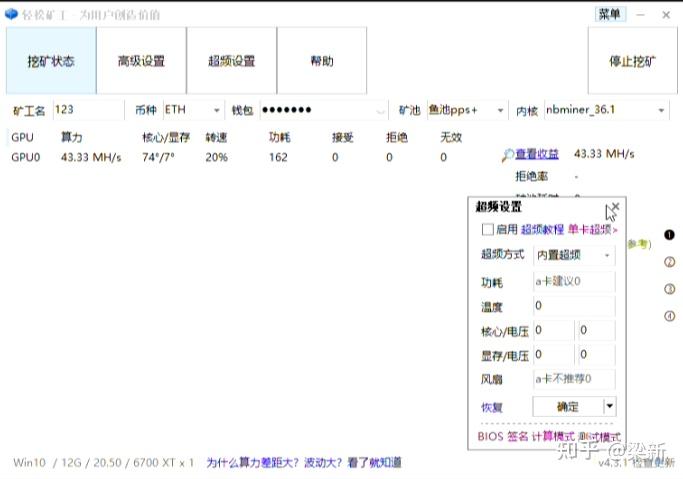
Task: Click the 功耗 input field
Action: pyautogui.click(x=574, y=281)
